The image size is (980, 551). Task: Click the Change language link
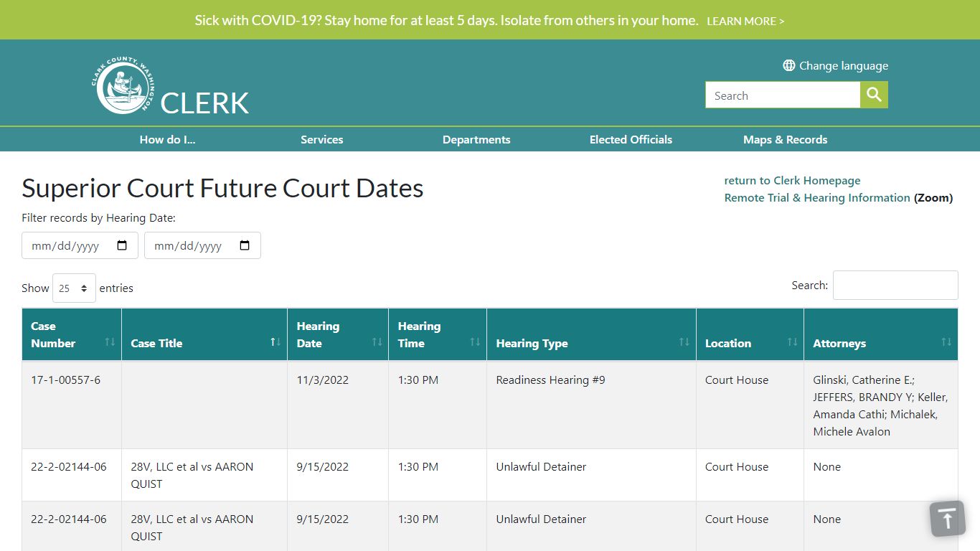point(844,65)
